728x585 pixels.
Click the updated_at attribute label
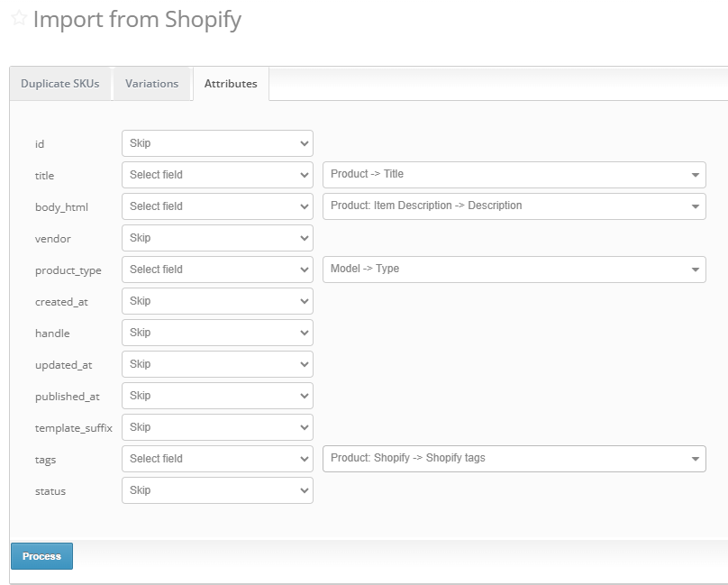pyautogui.click(x=64, y=365)
